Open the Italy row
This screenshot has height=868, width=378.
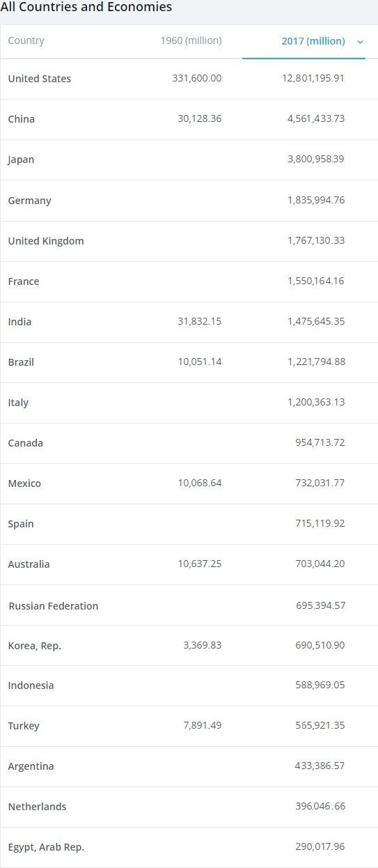click(18, 403)
